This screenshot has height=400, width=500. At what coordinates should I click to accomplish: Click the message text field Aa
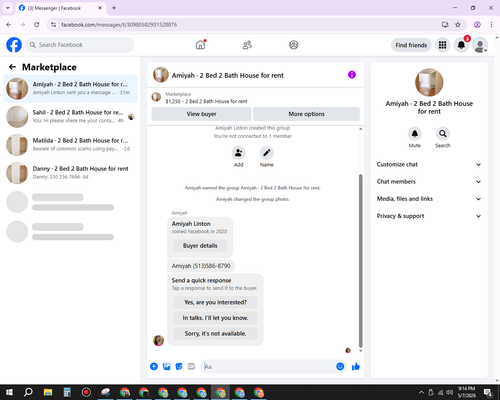point(268,367)
